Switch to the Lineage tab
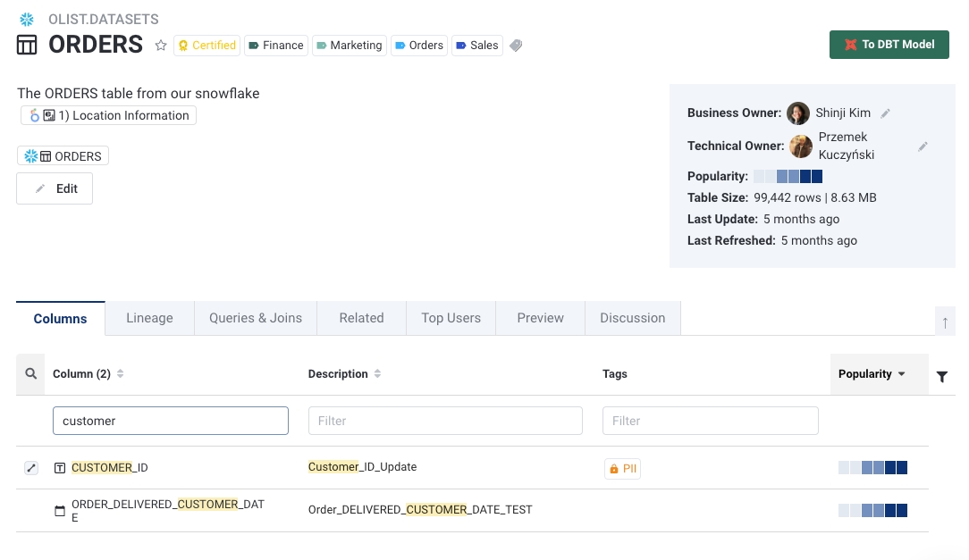 tap(149, 318)
